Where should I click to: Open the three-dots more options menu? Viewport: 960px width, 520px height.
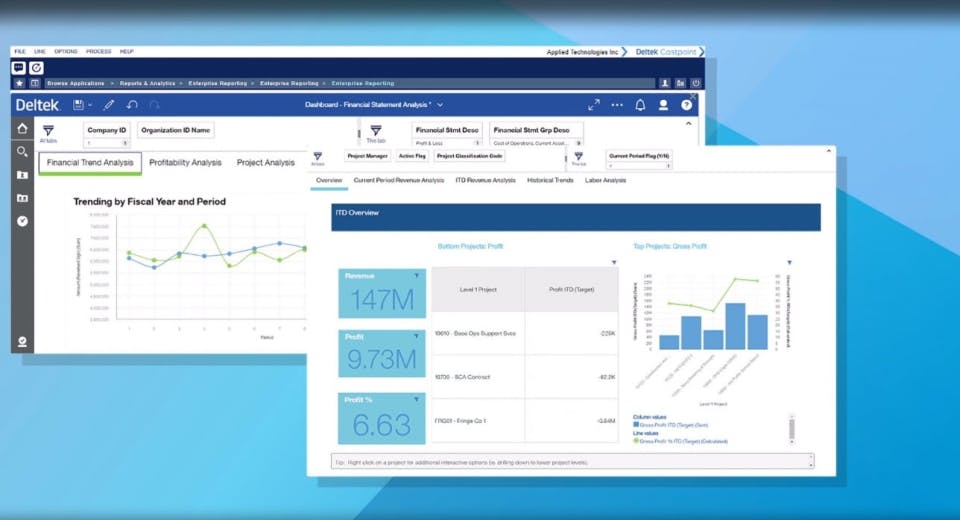point(617,105)
